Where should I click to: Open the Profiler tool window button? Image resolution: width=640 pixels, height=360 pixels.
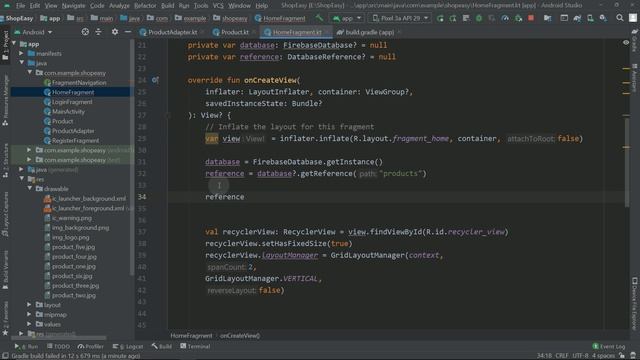[91, 346]
